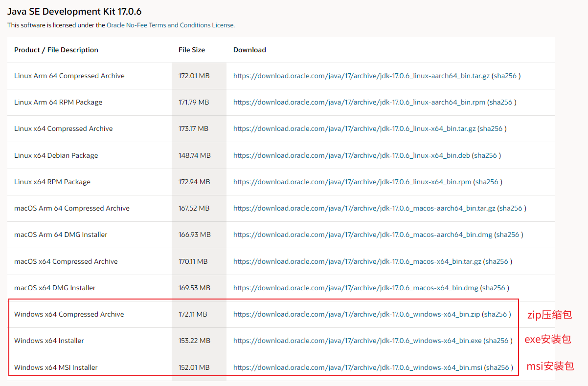This screenshot has width=588, height=386.
Task: Open sha256 for Windows x64 MSI installer
Action: (498, 367)
